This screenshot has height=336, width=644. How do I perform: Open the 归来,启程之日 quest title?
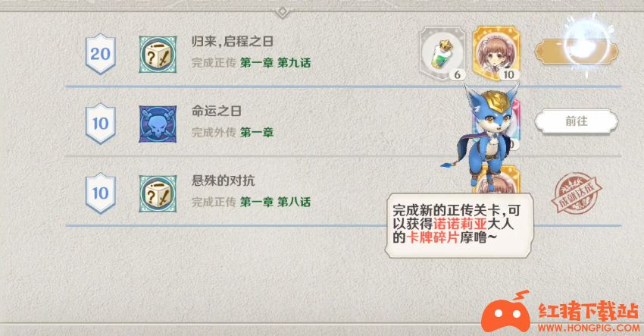click(x=233, y=42)
